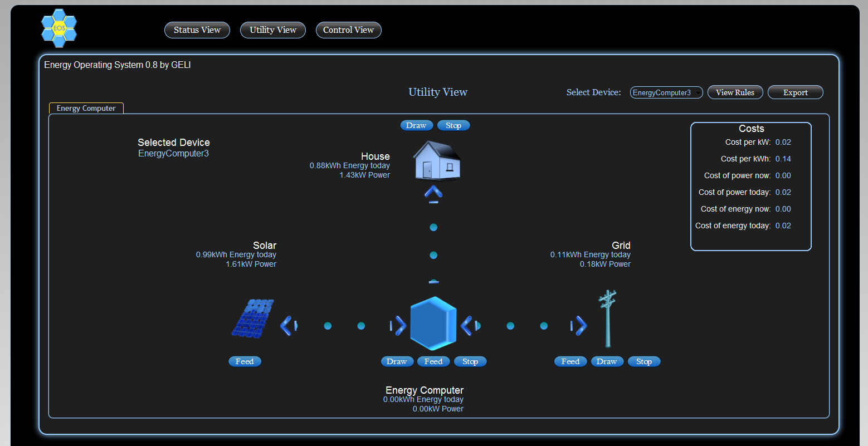868x446 pixels.
Task: Click the Costs panel heading
Action: click(x=751, y=129)
